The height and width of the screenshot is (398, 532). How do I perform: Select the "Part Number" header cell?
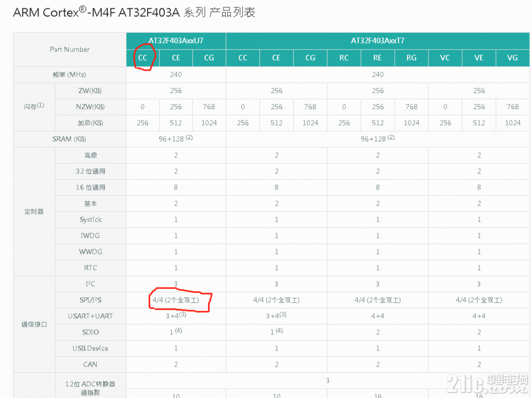click(70, 50)
